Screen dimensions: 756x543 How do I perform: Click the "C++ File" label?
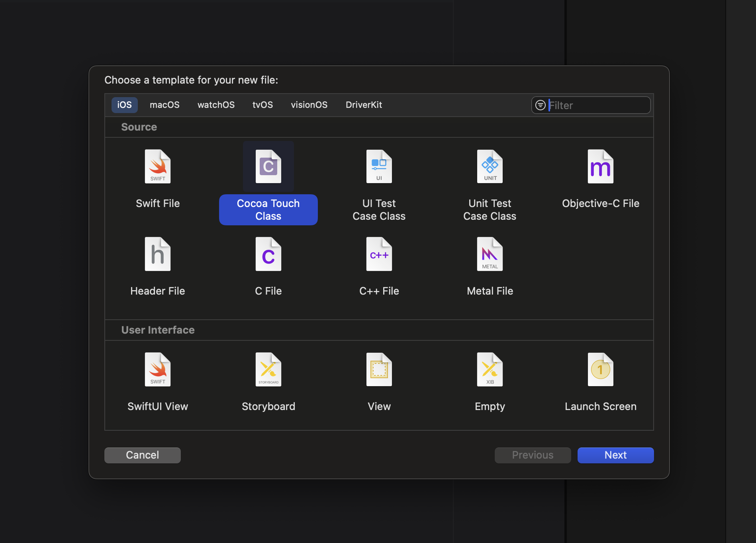[379, 291]
